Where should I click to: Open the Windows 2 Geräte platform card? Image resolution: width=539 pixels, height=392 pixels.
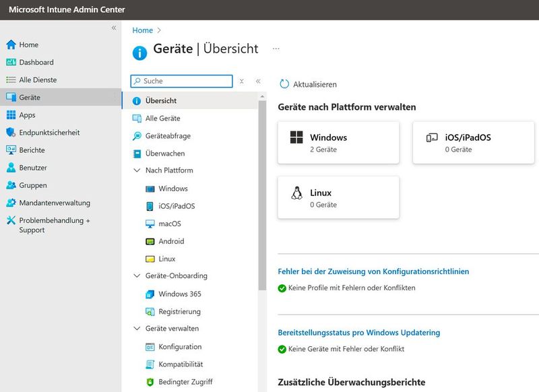339,142
